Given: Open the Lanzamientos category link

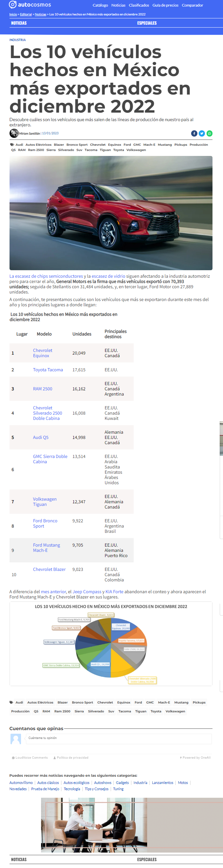Looking at the screenshot, I should 162,783.
